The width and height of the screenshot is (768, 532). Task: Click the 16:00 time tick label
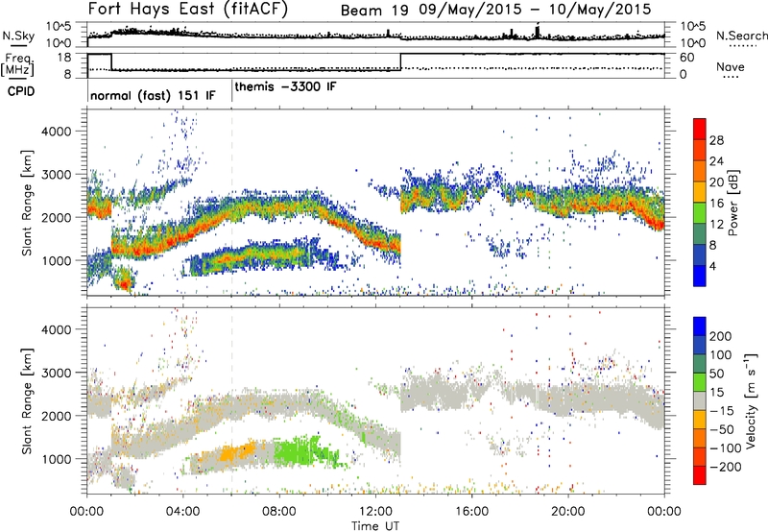pyautogui.click(x=471, y=512)
